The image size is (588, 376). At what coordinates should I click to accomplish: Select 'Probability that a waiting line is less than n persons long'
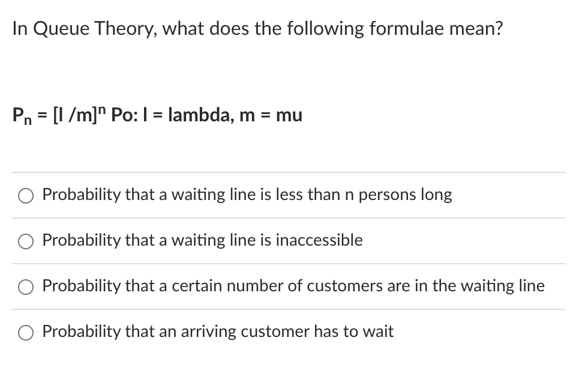click(247, 195)
